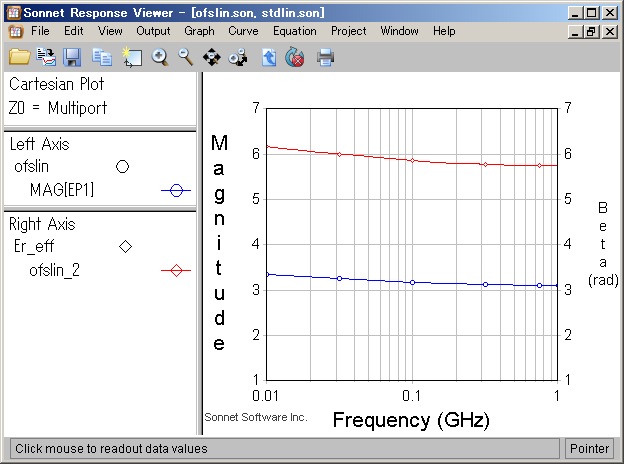This screenshot has width=624, height=464.
Task: Click the 0.1 frequency axis label
Action: (x=411, y=396)
